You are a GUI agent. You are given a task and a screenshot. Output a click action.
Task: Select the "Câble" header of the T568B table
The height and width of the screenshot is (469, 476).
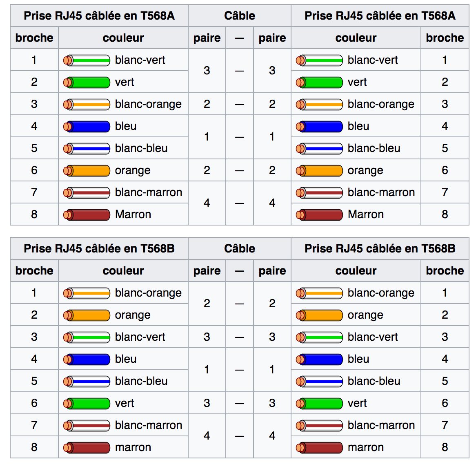(240, 249)
